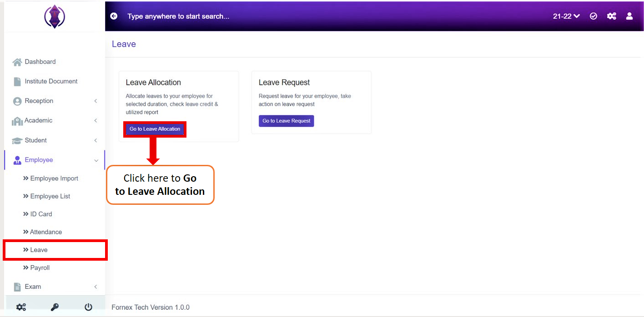Screen dimensions: 644x317
Task: Select Employee Import submenu item
Action: click(54, 178)
